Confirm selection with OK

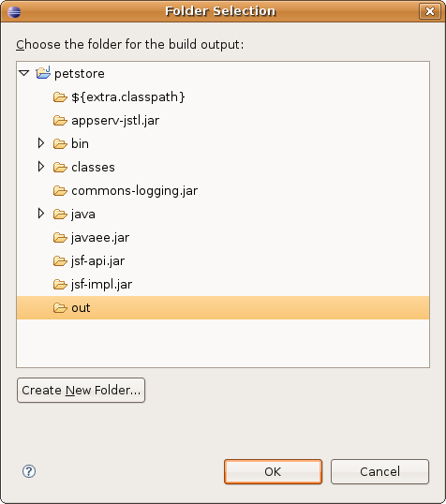273,471
